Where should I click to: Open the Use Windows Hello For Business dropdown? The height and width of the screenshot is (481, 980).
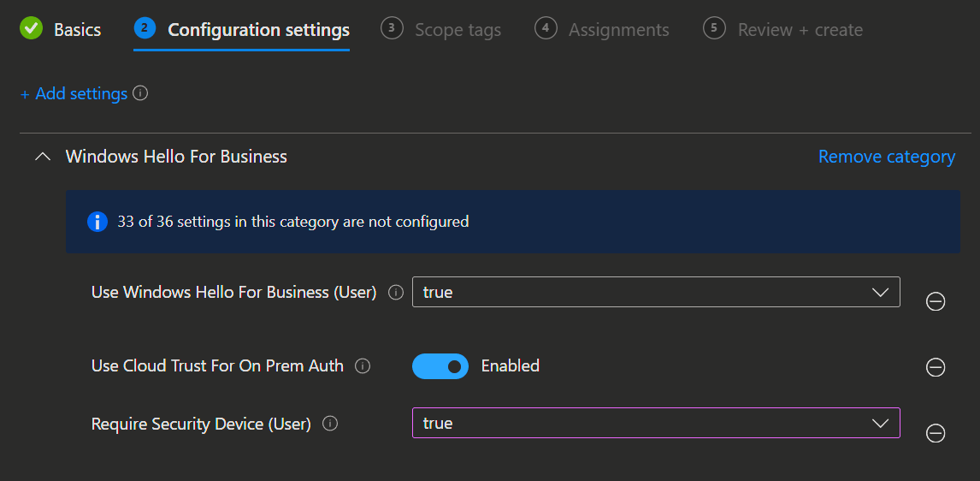pos(656,292)
